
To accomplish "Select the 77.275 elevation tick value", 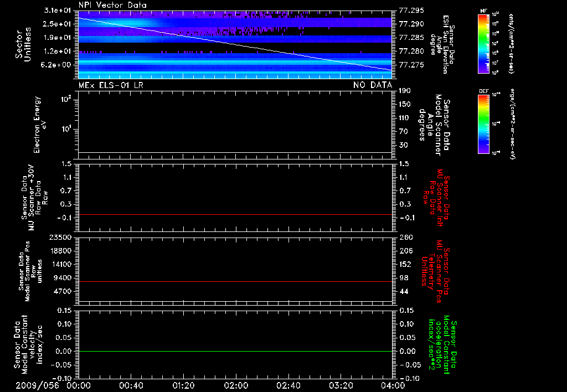I will [x=411, y=65].
